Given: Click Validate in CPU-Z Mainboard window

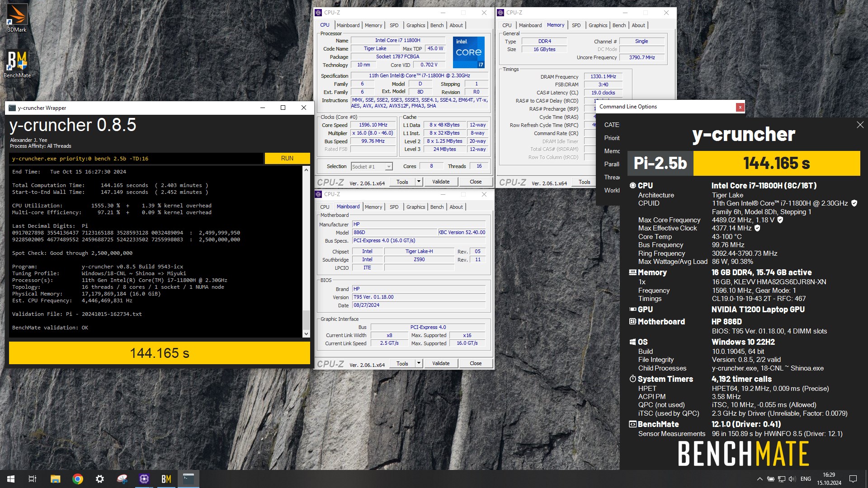Looking at the screenshot, I should 441,363.
